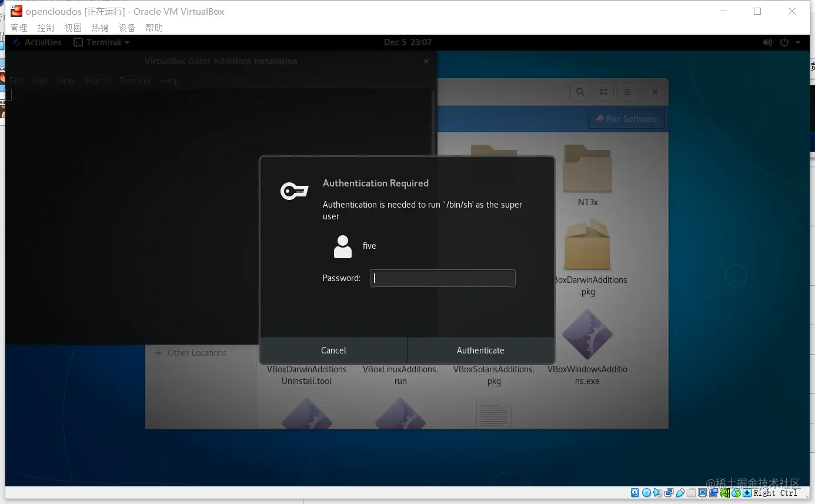Expand the GNOME system menu arrow
Screen dimensions: 815x504
[x=798, y=42]
